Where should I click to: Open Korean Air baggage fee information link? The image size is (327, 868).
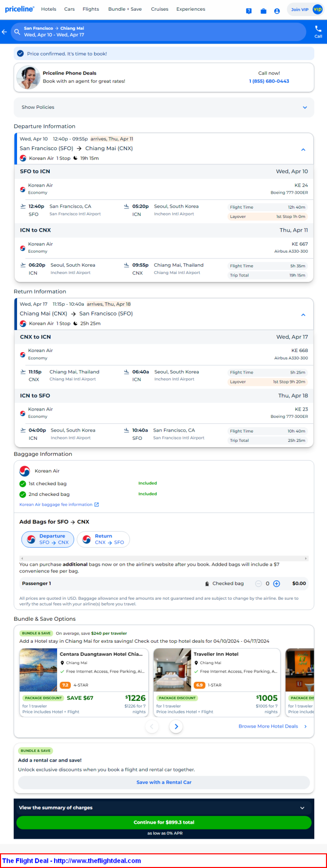click(56, 505)
